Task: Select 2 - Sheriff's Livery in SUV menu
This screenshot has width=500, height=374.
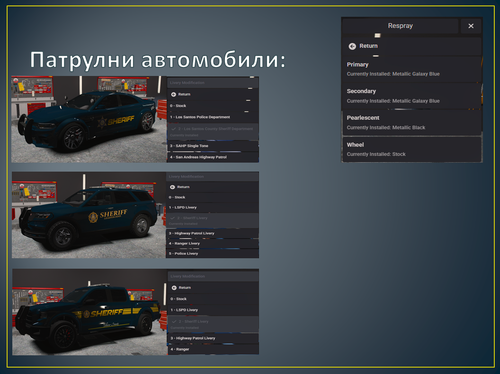Action: click(212, 220)
